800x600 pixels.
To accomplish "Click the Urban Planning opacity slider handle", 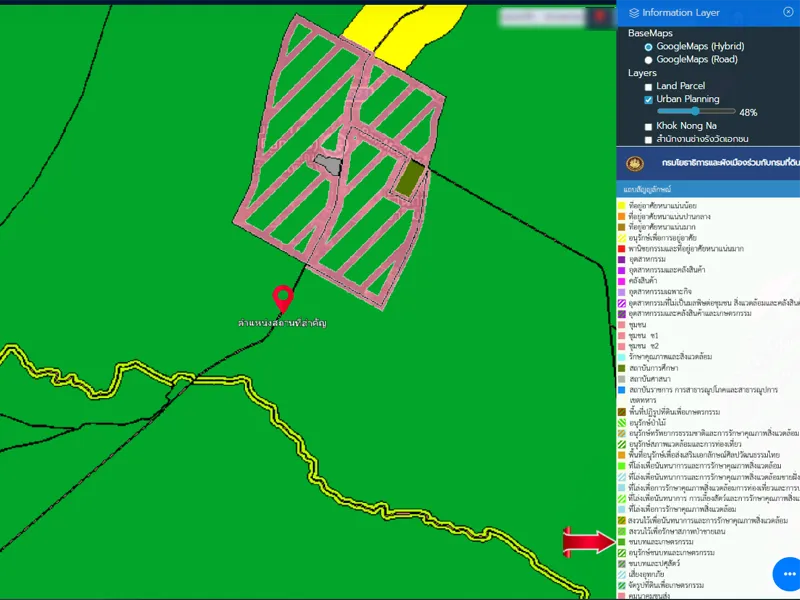I will click(x=696, y=112).
